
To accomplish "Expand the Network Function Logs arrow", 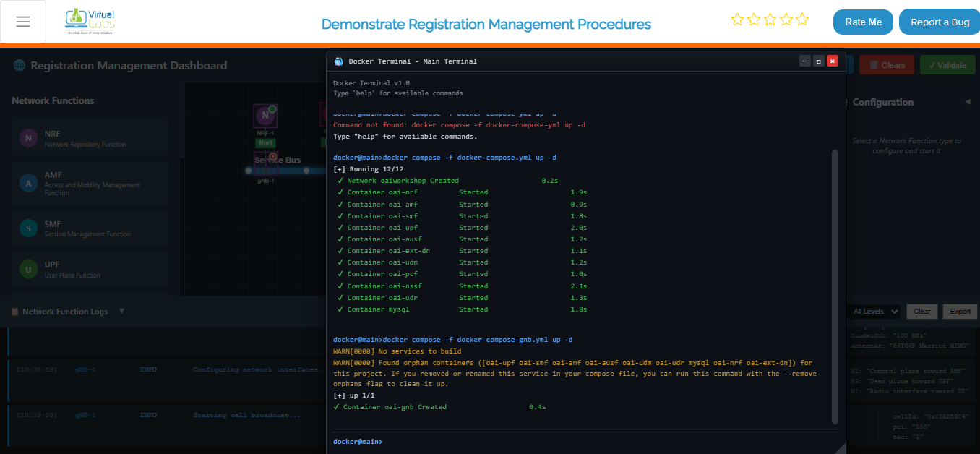I will [x=121, y=312].
